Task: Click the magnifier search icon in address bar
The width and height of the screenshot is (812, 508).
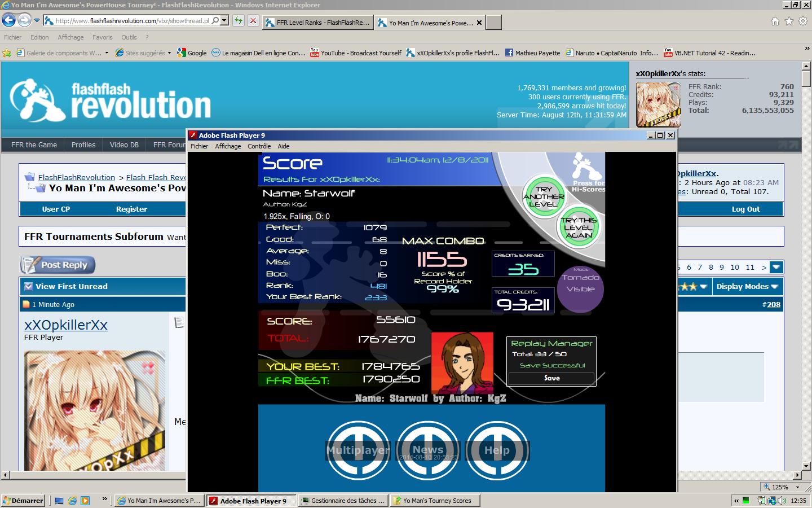Action: [215, 21]
